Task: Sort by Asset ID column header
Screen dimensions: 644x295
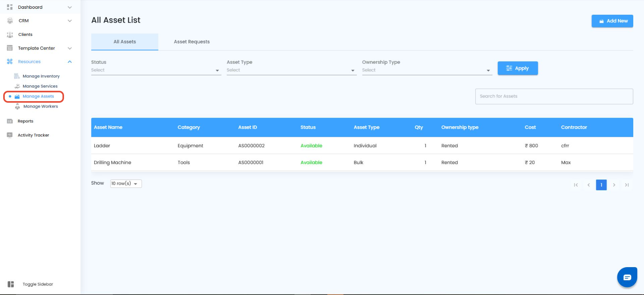Action: pos(247,127)
